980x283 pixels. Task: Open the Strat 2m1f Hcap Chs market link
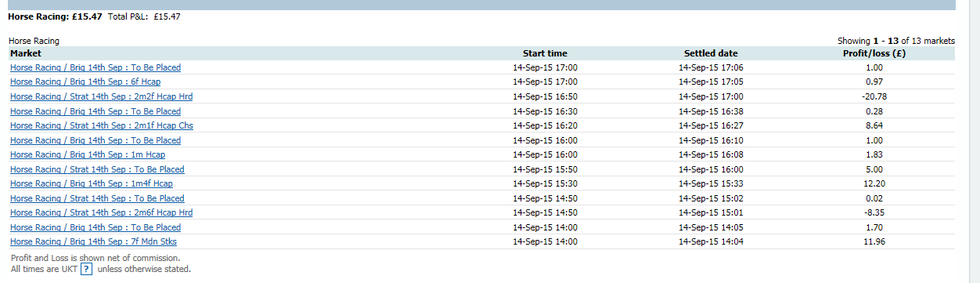click(x=102, y=125)
